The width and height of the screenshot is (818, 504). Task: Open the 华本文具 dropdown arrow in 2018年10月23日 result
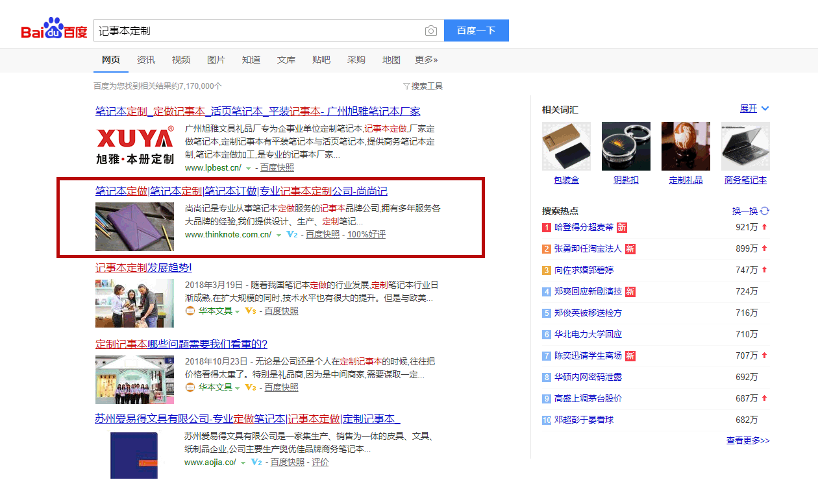tap(237, 389)
